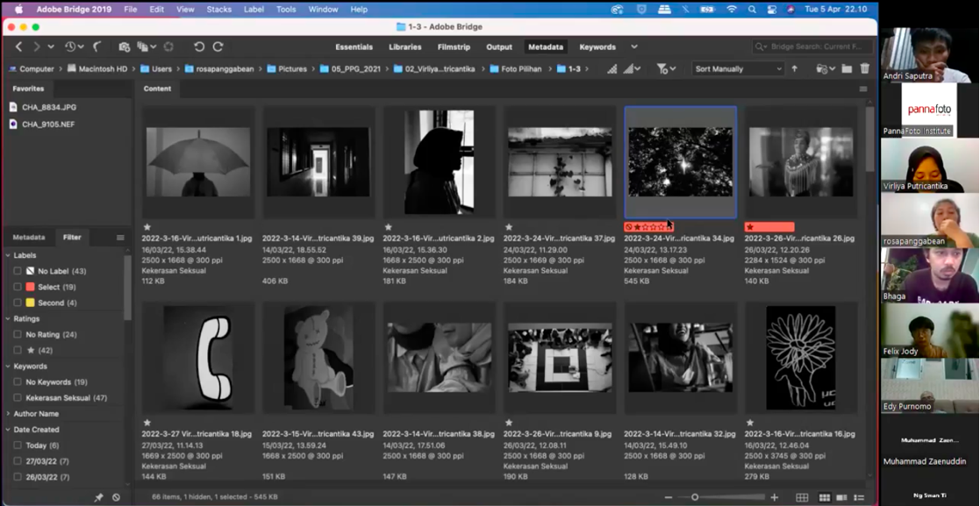Click the plus larger thumbnails icon
The width and height of the screenshot is (980, 506).
pyautogui.click(x=775, y=497)
